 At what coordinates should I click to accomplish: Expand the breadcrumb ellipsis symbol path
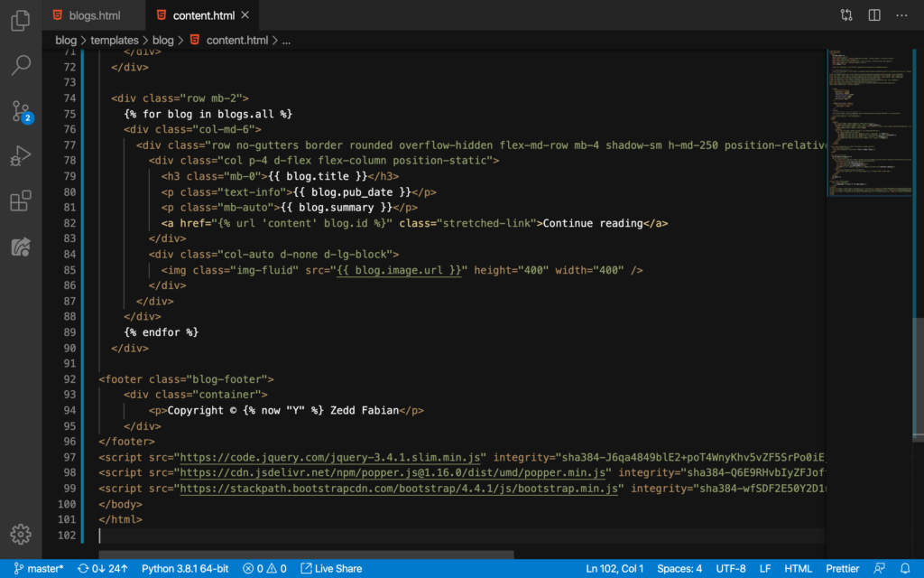[x=286, y=40]
